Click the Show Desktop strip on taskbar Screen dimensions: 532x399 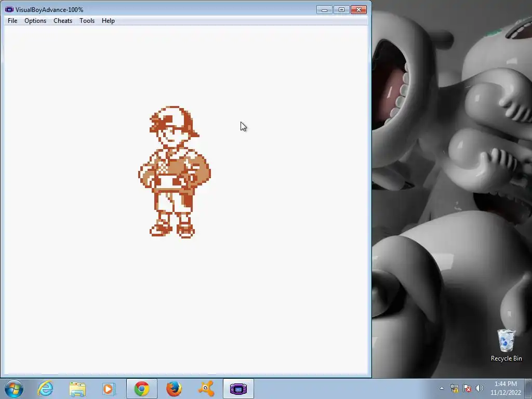528,389
